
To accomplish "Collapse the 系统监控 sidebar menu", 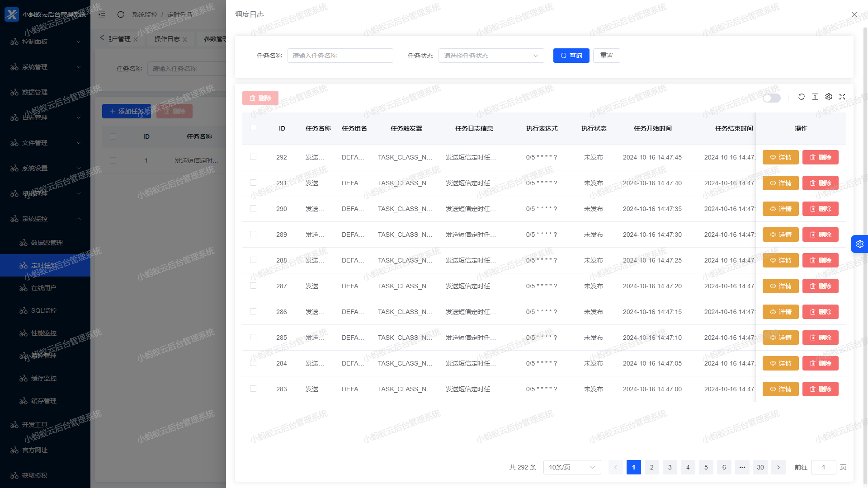I will [x=45, y=219].
